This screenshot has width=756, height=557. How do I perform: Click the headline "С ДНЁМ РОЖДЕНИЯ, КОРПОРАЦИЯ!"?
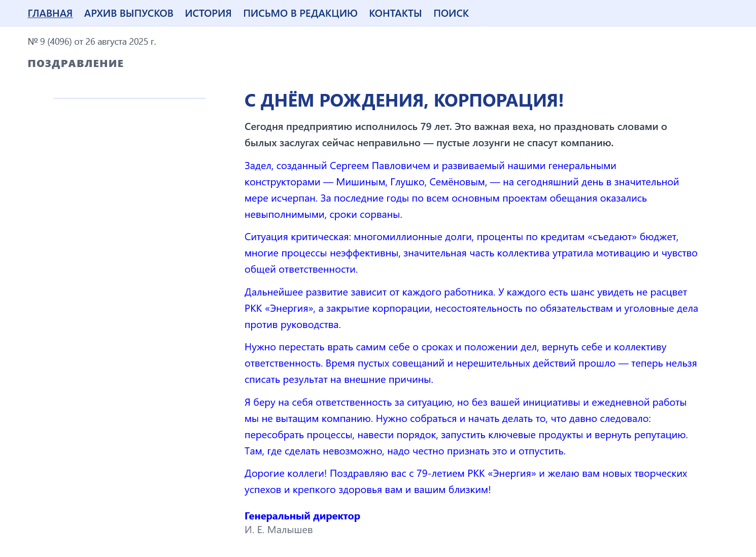click(404, 100)
